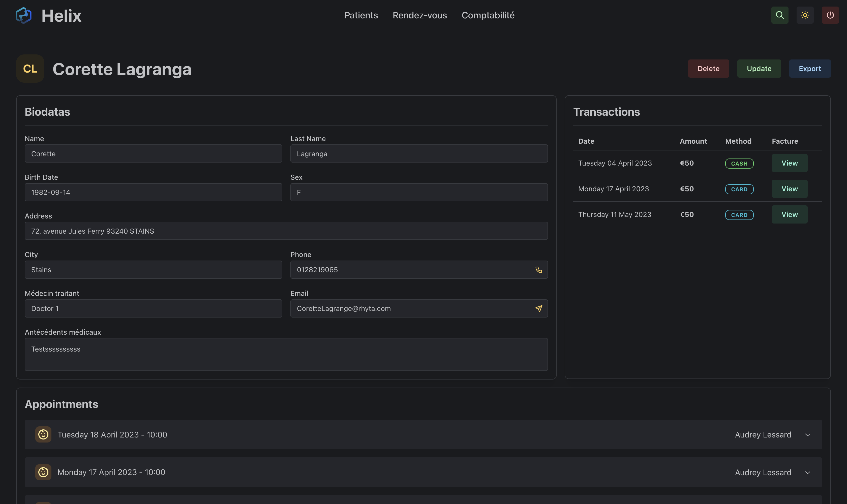The image size is (847, 504).
Task: Open the search magnifier icon
Action: [x=779, y=15]
